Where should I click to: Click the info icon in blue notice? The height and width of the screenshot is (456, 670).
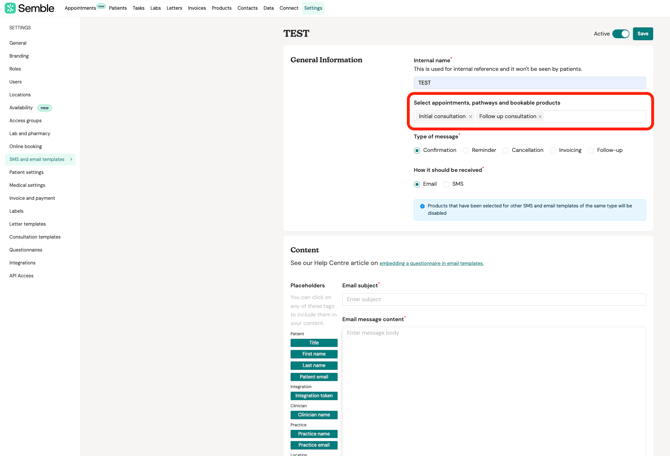coord(422,206)
